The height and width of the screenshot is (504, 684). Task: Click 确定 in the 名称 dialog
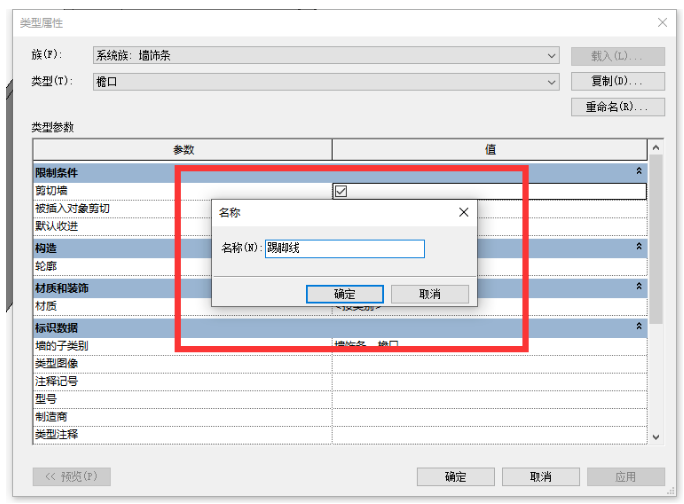tap(345, 294)
